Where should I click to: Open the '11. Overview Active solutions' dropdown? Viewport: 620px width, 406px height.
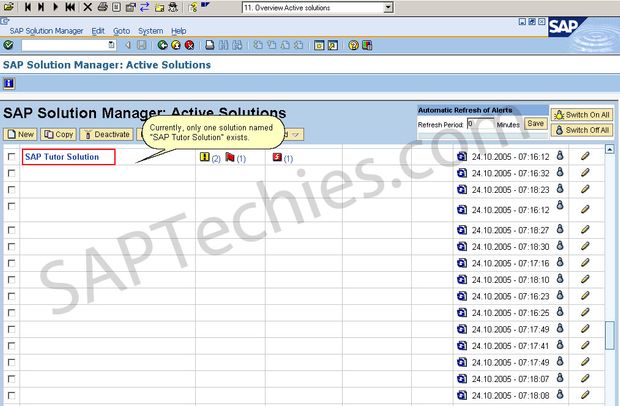[x=388, y=8]
